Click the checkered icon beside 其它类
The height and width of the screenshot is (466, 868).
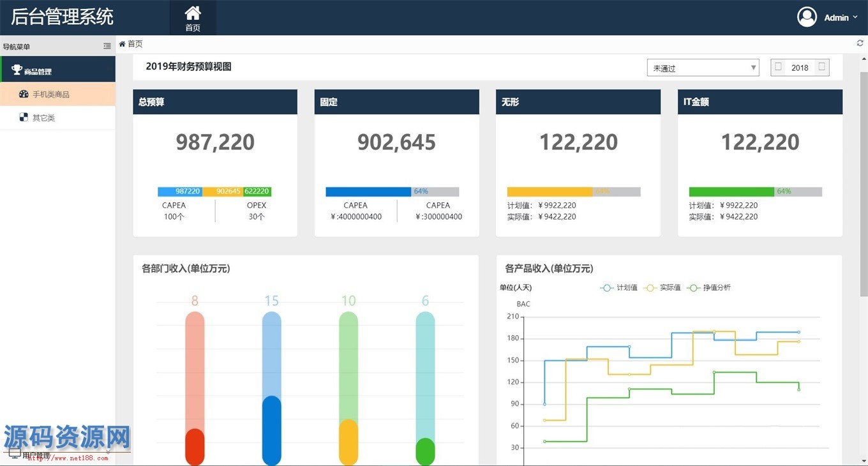24,117
